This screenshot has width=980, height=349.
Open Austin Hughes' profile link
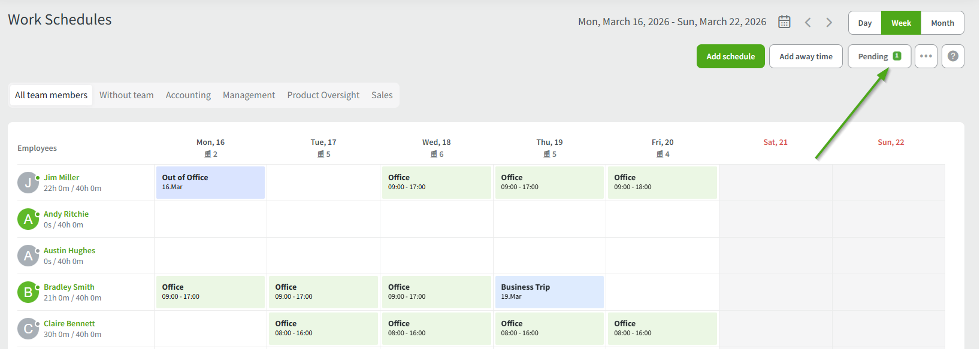pyautogui.click(x=69, y=251)
